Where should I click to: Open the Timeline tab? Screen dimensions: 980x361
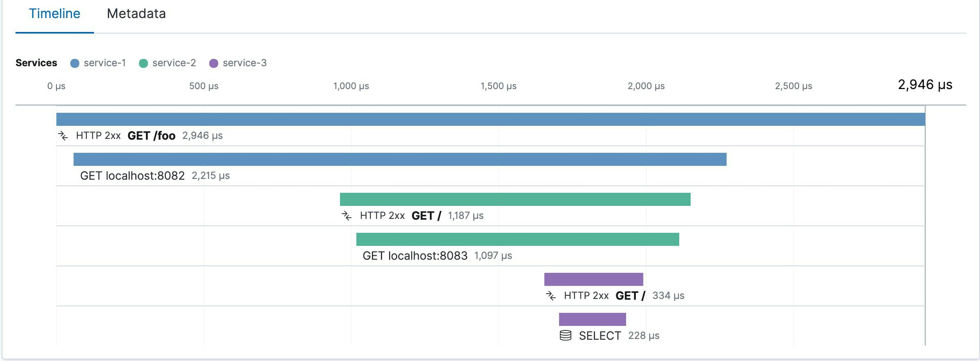(x=54, y=14)
